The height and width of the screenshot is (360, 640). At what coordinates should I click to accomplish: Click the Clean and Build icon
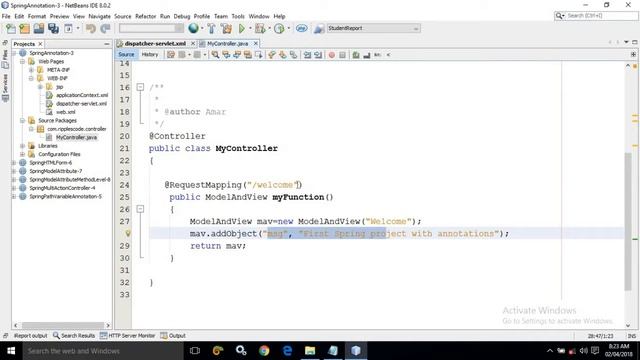tap(226, 28)
